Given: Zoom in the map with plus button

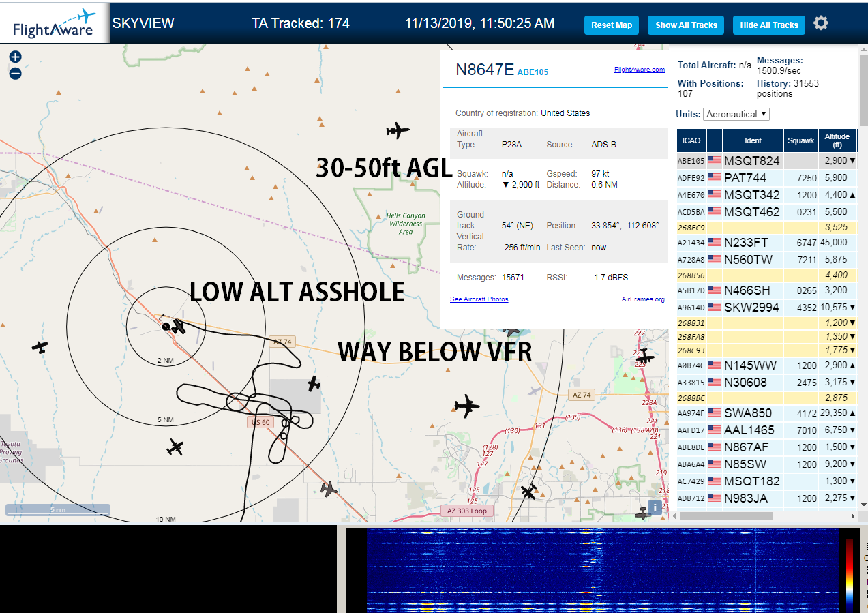Looking at the screenshot, I should tap(15, 57).
